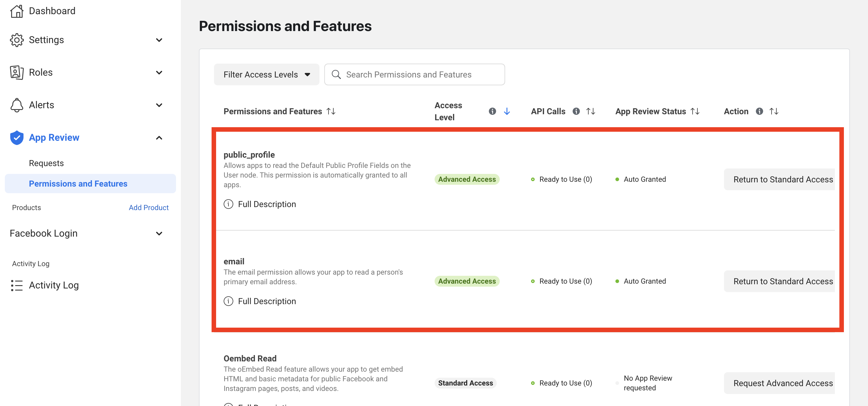Click the Alerts bell icon
The image size is (868, 406).
(17, 105)
